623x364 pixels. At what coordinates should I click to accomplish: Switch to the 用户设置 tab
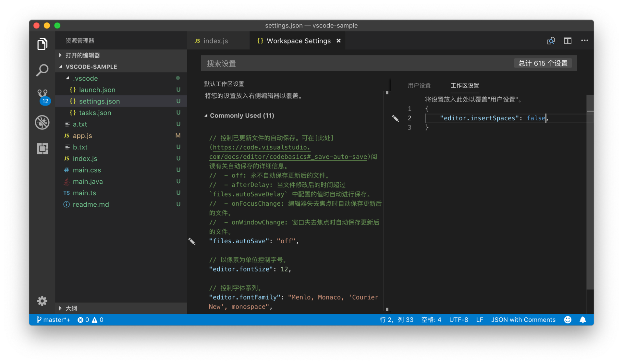419,85
